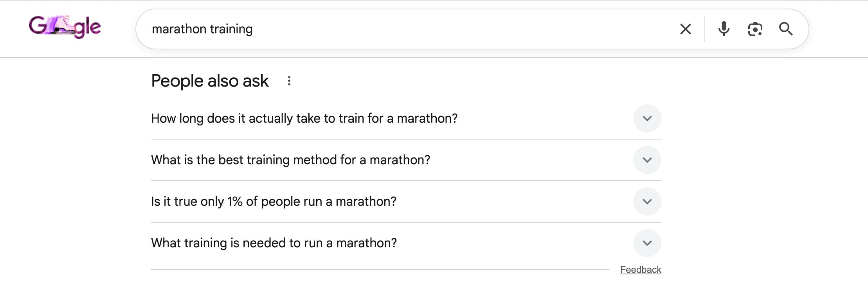Click the question "How long does it actually take to train for a marathon?"
868x301 pixels.
pyautogui.click(x=304, y=118)
